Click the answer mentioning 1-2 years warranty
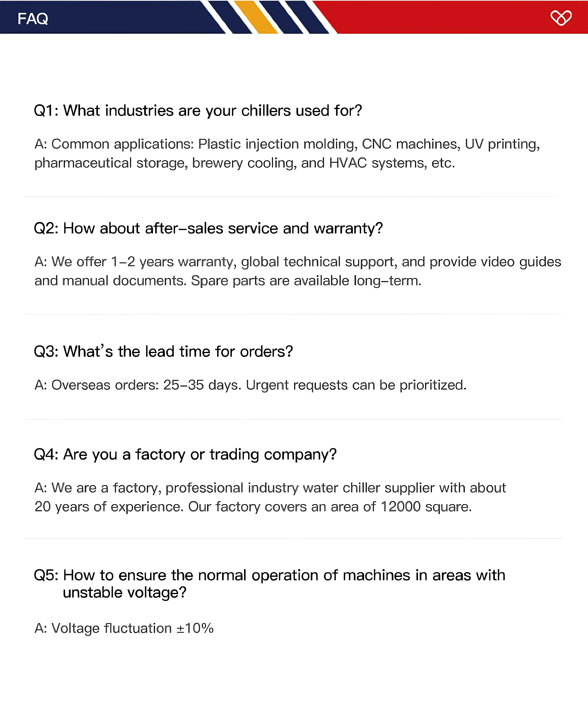 tap(298, 271)
